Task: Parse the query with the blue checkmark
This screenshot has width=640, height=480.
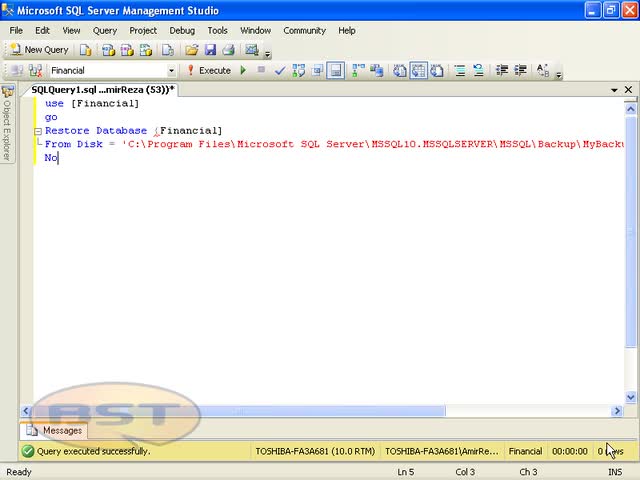Action: 280,71
